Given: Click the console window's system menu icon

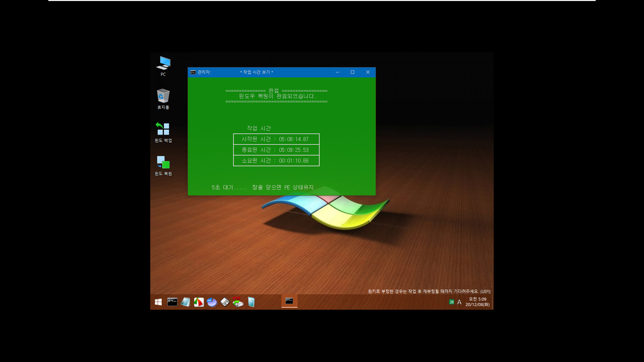Looking at the screenshot, I should point(193,72).
